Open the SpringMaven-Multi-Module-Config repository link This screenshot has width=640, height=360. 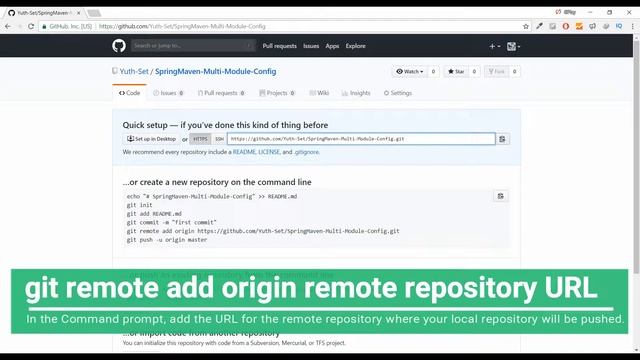pyautogui.click(x=216, y=71)
